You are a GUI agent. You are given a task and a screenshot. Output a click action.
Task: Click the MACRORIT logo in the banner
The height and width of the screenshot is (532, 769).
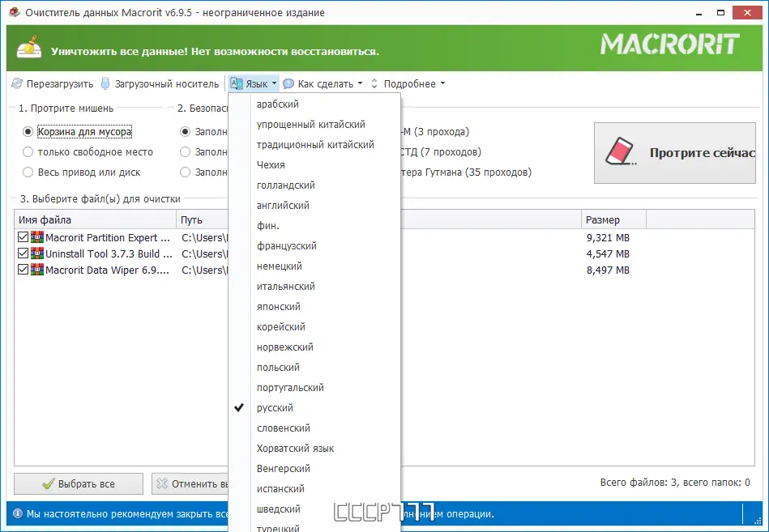pyautogui.click(x=670, y=44)
